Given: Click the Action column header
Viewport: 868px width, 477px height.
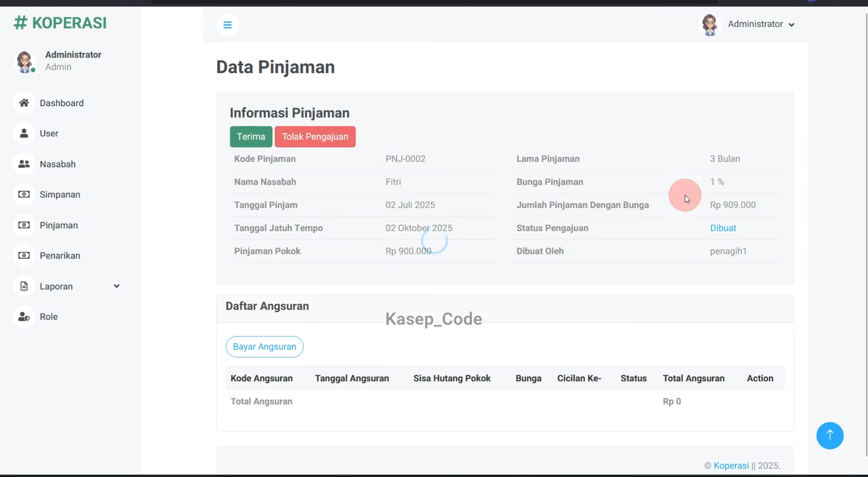Looking at the screenshot, I should [760, 378].
